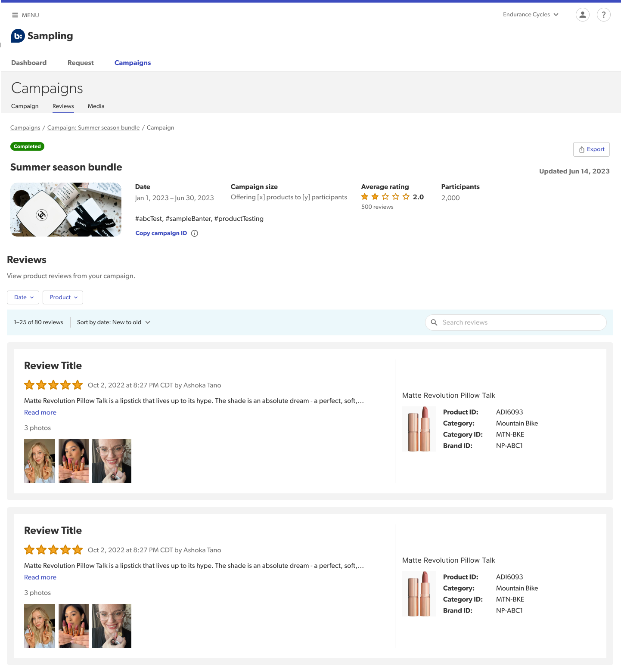Open second review's blonde woman photo
621x672 pixels.
pos(40,626)
